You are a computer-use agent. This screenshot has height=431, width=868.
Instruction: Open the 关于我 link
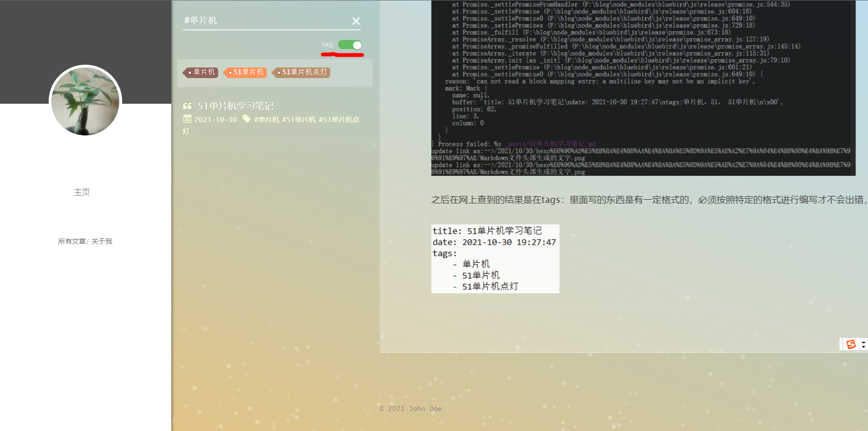click(x=101, y=241)
